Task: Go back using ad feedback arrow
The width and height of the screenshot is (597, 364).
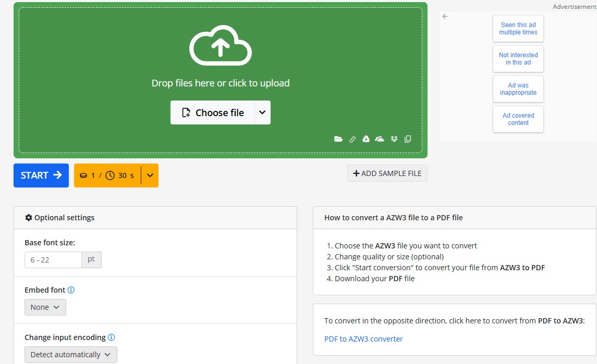Action: pyautogui.click(x=445, y=17)
